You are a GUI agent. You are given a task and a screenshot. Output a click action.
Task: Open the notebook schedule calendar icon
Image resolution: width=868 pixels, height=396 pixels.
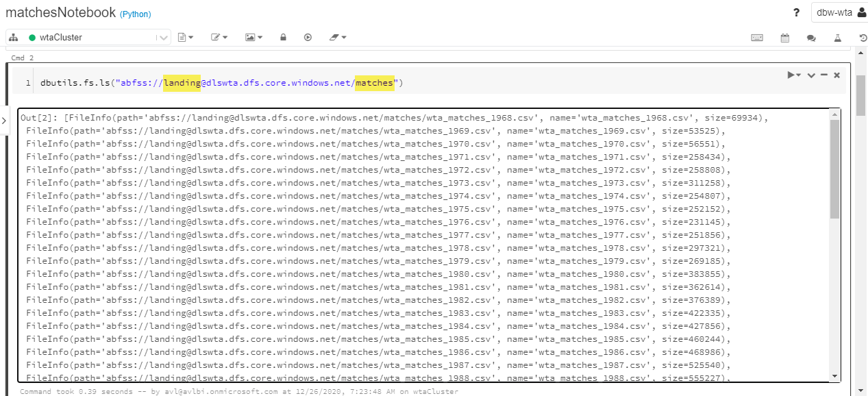point(785,38)
